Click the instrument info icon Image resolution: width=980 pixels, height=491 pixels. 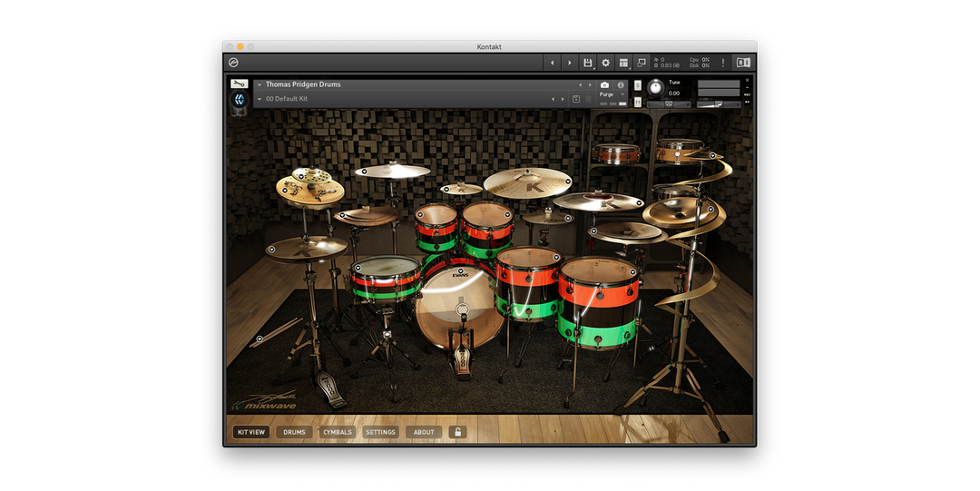[621, 84]
